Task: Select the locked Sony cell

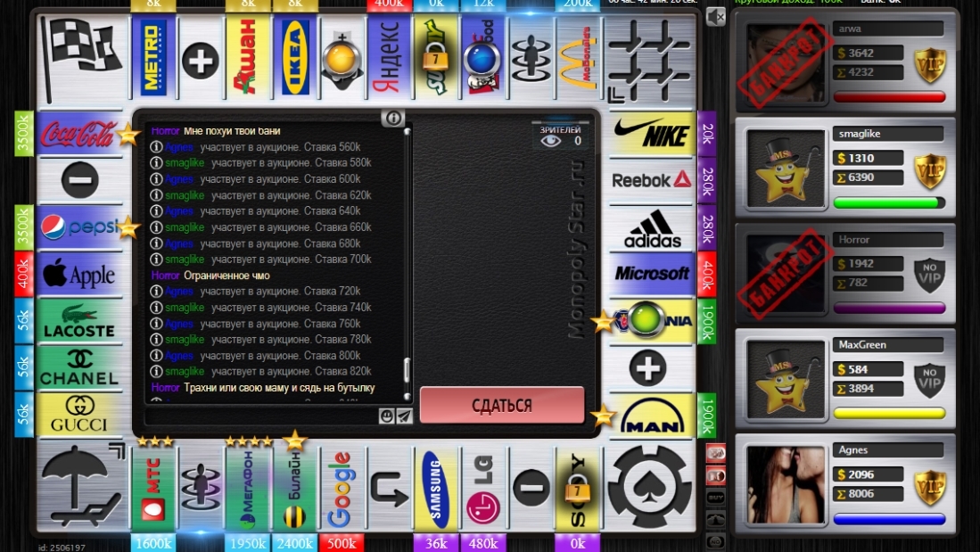Action: click(578, 488)
